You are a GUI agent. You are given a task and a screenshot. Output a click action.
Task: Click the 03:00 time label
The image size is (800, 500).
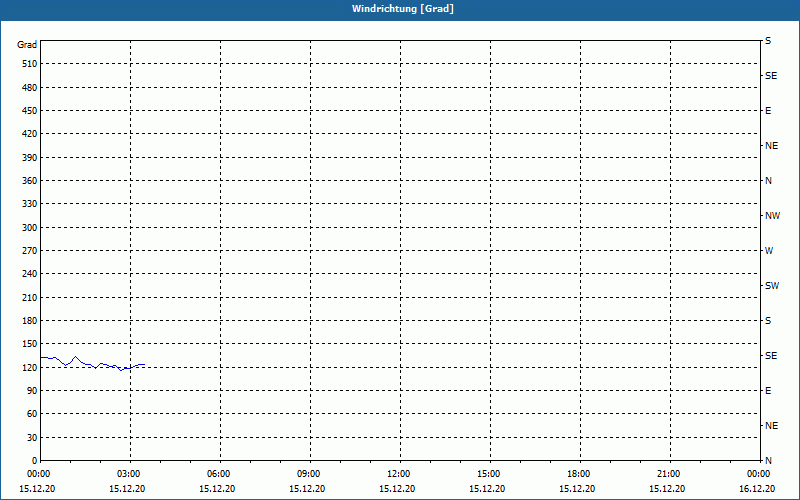pos(129,474)
